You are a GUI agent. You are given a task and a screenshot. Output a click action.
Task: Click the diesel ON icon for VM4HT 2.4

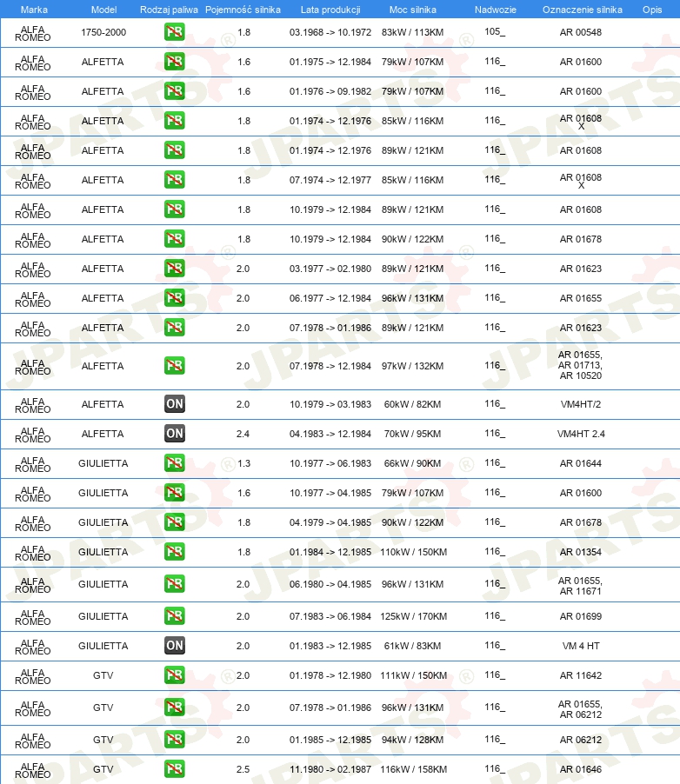pos(175,434)
